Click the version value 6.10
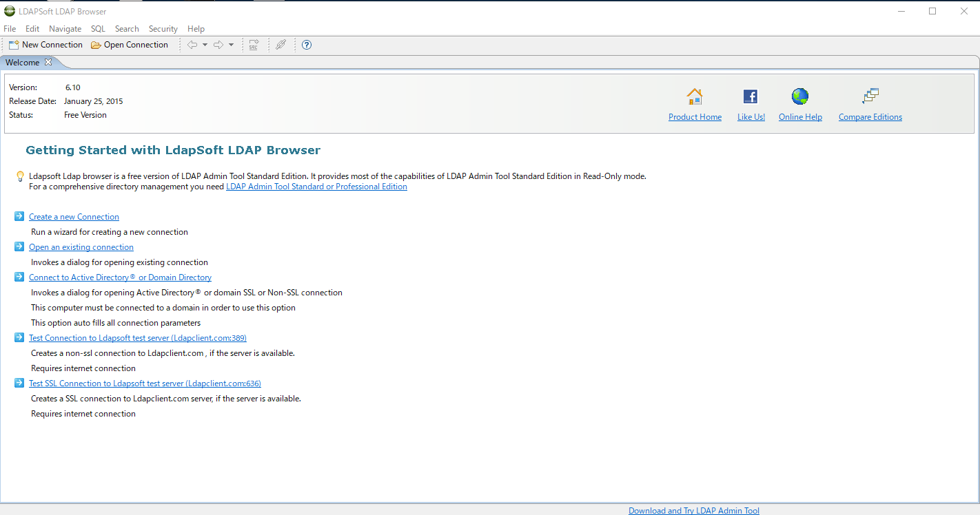980x515 pixels. tap(73, 87)
